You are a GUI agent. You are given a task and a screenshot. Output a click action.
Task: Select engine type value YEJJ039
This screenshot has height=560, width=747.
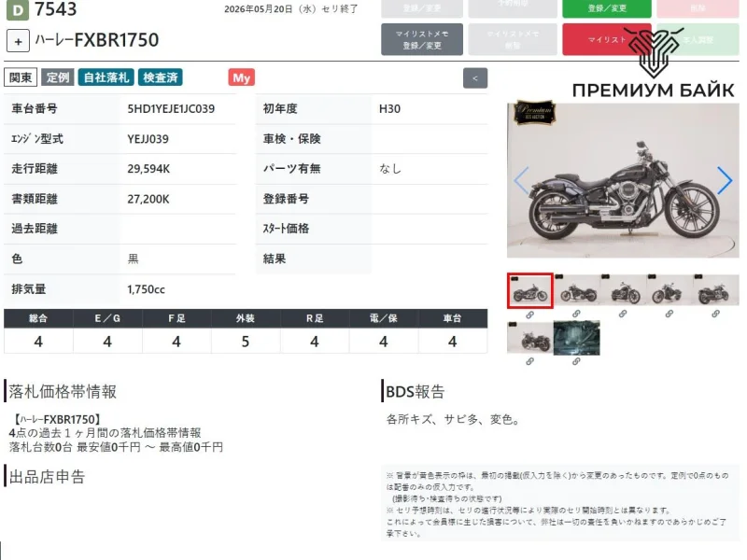(x=148, y=139)
